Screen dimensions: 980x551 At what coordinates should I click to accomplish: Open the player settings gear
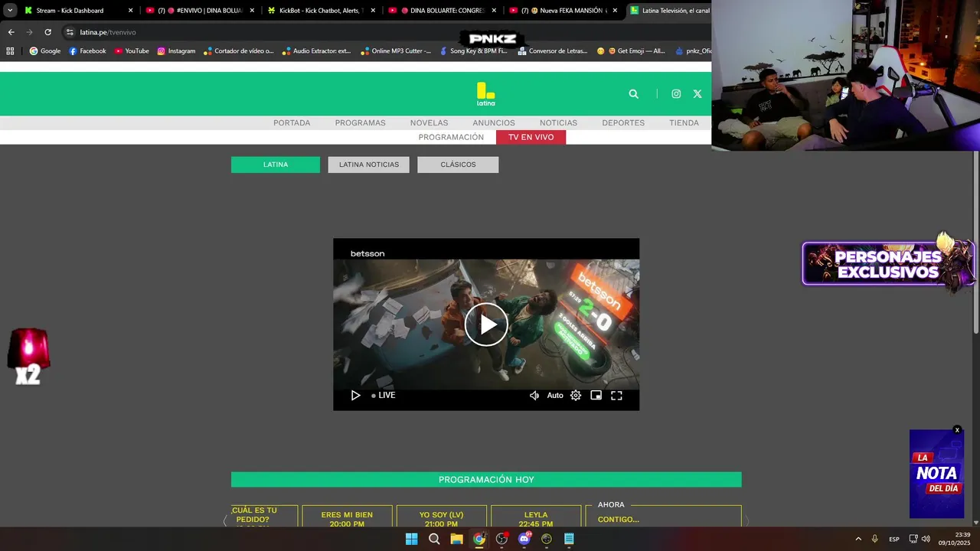576,396
